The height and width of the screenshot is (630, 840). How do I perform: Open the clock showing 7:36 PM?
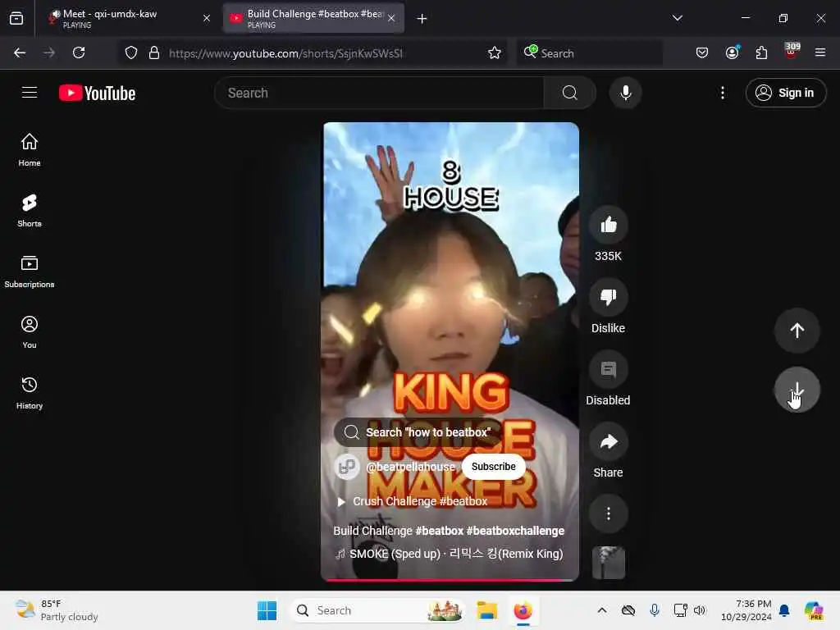point(746,610)
